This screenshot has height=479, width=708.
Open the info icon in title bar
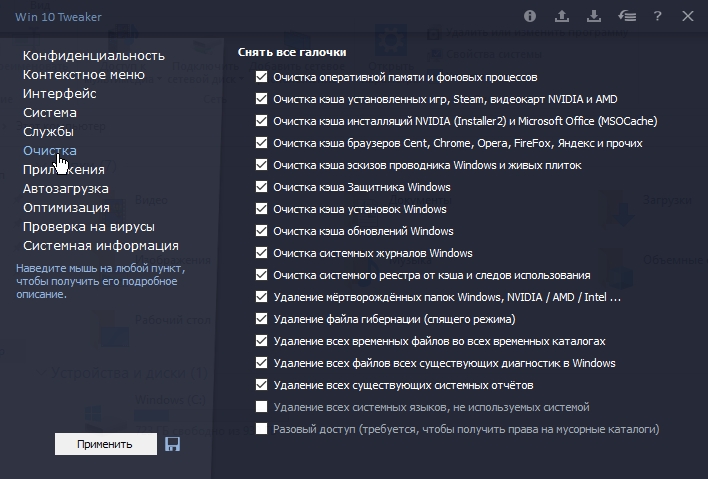530,17
